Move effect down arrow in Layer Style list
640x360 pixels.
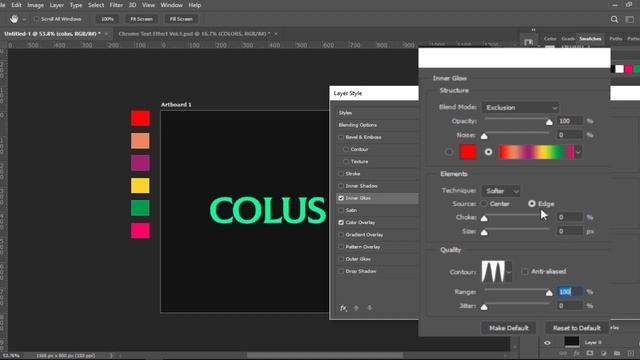pyautogui.click(x=369, y=308)
